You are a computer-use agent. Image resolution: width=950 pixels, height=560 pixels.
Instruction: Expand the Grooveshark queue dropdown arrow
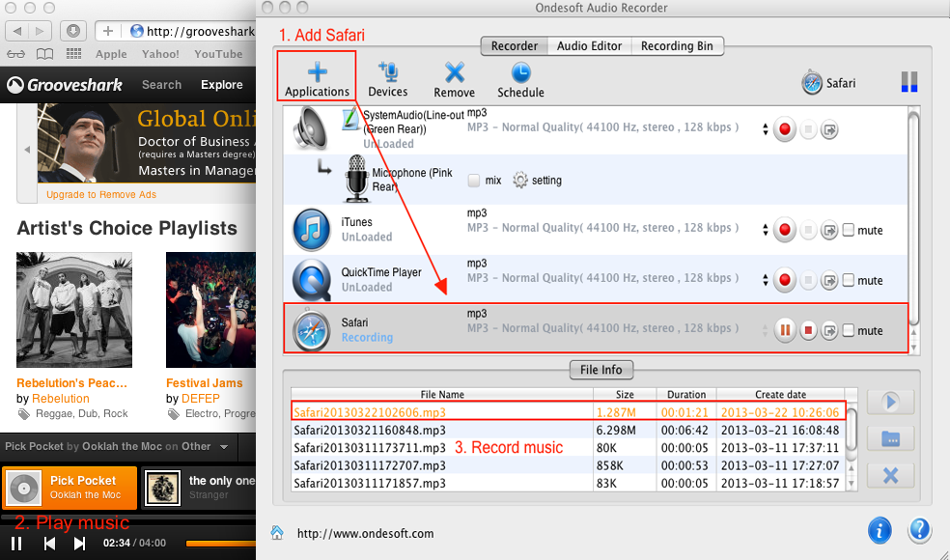click(x=224, y=447)
